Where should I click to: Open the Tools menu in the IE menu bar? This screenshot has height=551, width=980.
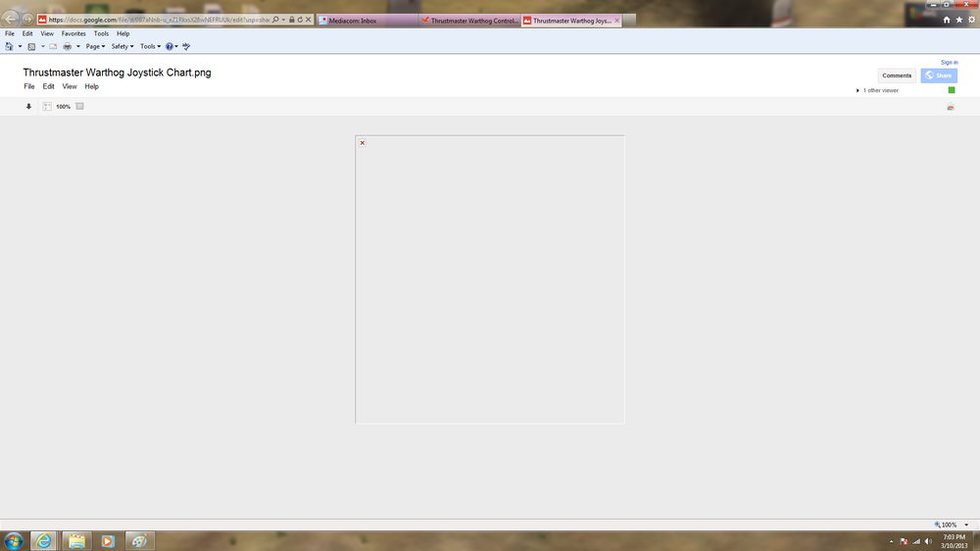(x=101, y=33)
